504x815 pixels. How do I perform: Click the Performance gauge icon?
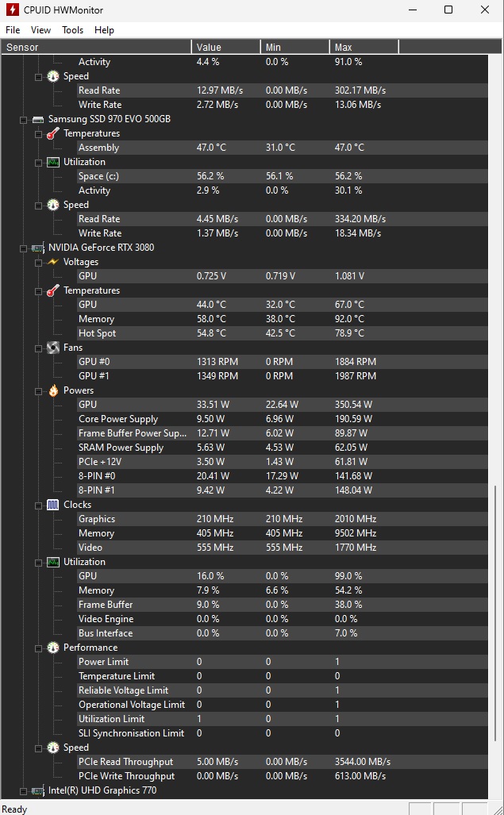tap(53, 648)
